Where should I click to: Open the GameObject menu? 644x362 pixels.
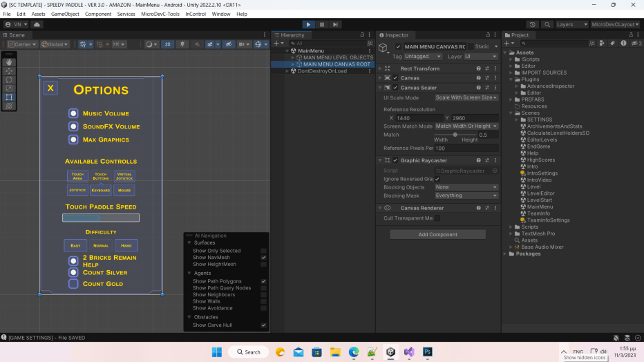tap(65, 14)
